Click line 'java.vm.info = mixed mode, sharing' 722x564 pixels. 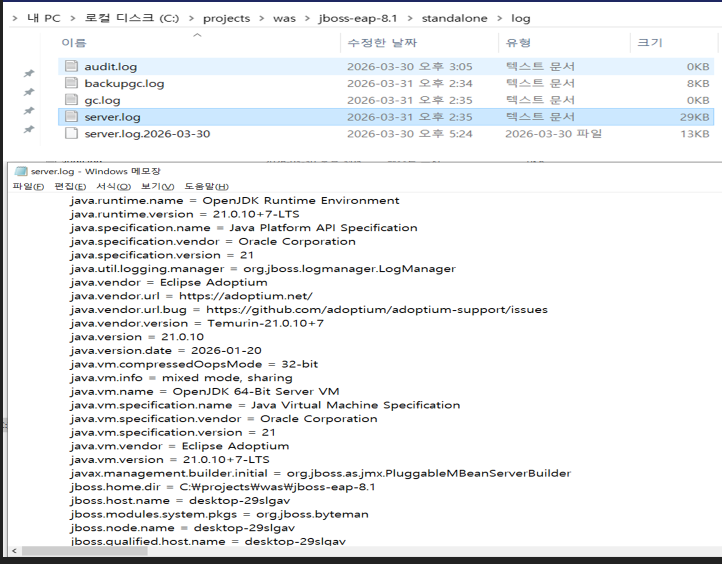(x=181, y=378)
